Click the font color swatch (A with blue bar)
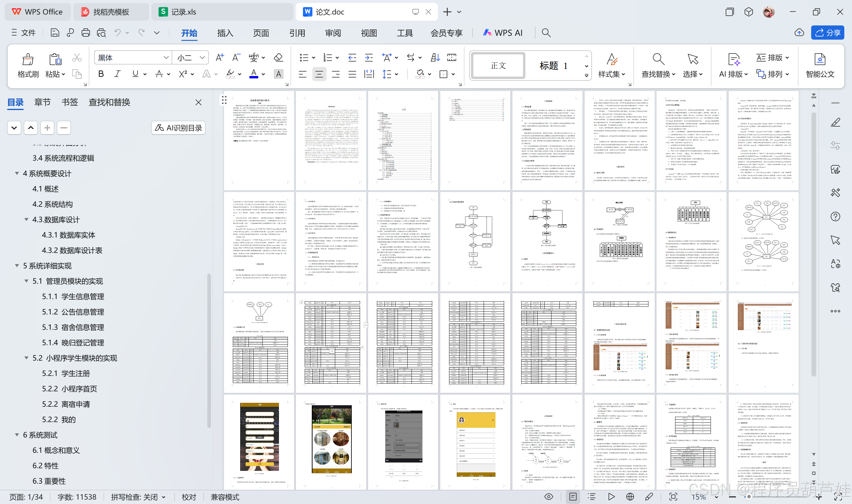Screen dimensions: 852x504 254,74
